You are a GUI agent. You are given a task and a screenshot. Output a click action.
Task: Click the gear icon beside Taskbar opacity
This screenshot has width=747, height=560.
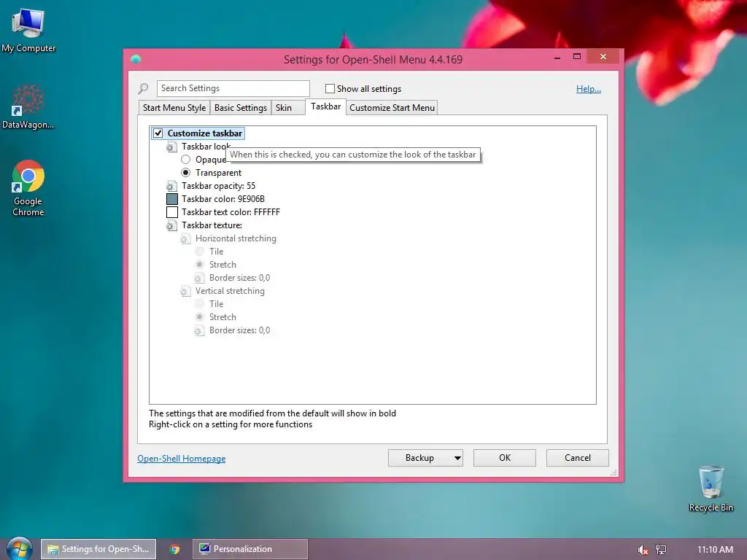(171, 186)
